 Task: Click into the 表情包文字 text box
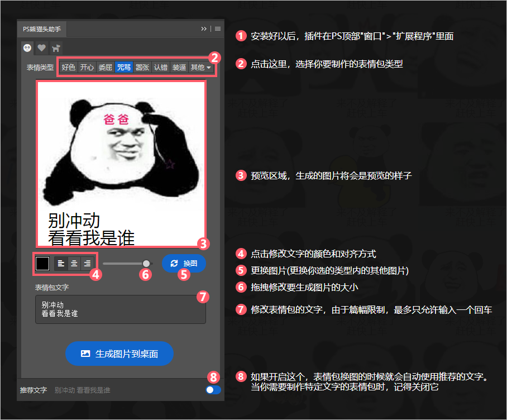(x=120, y=309)
